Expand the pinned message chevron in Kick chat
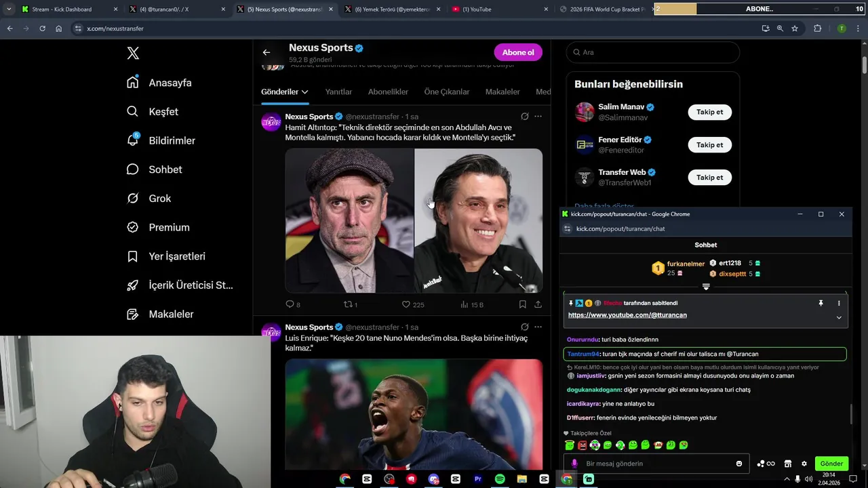This screenshot has height=488, width=868. coord(839,317)
